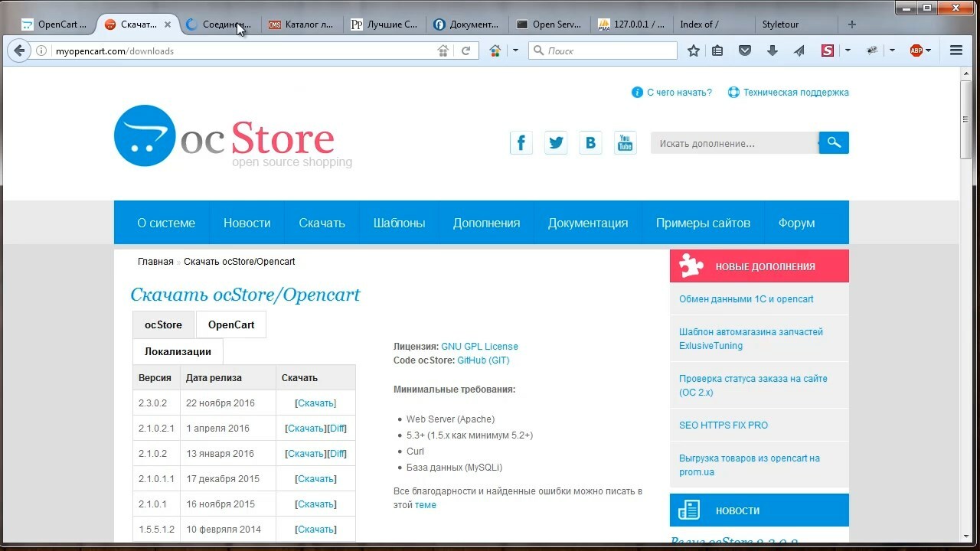Viewport: 980px width, 551px height.
Task: Open the Facebook social icon
Action: 521,142
